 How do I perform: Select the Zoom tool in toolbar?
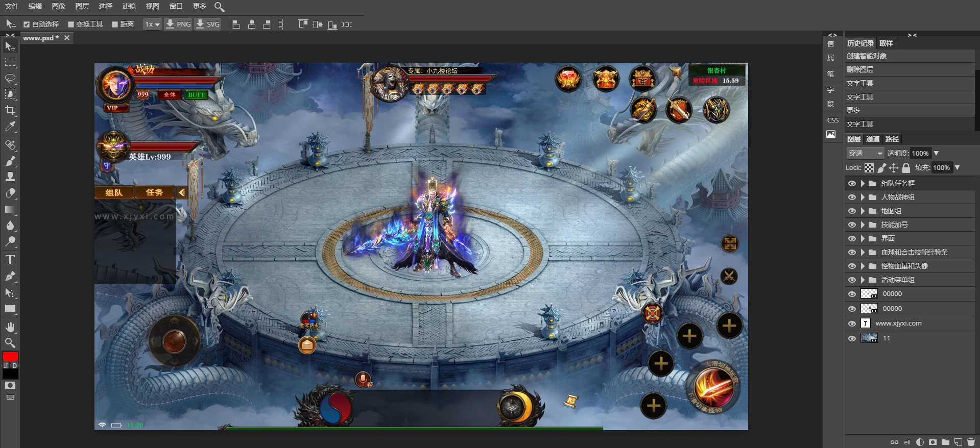[x=10, y=343]
